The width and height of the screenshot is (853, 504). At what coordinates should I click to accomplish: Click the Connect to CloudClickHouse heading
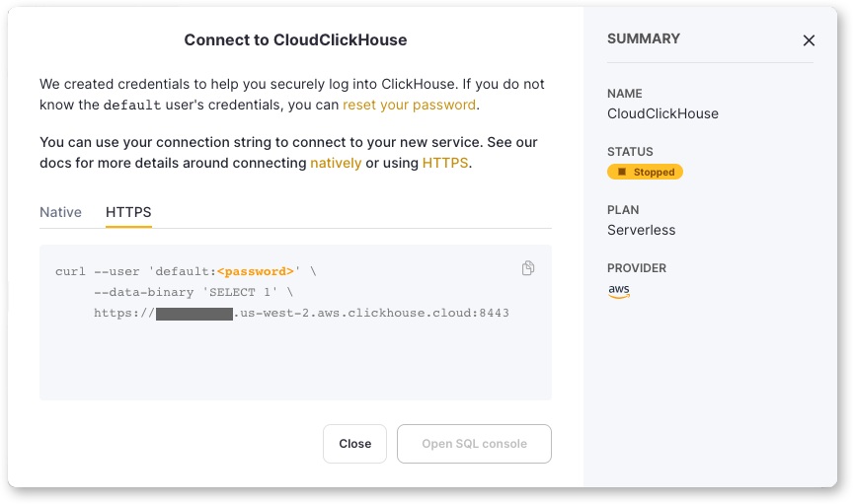pyautogui.click(x=295, y=39)
